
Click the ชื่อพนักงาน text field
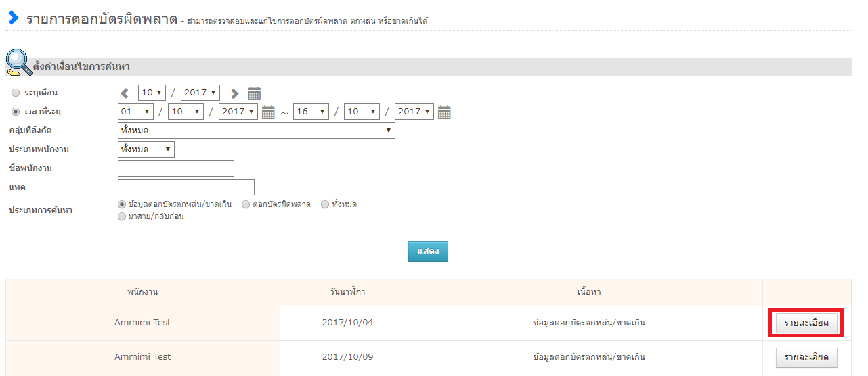pos(176,168)
